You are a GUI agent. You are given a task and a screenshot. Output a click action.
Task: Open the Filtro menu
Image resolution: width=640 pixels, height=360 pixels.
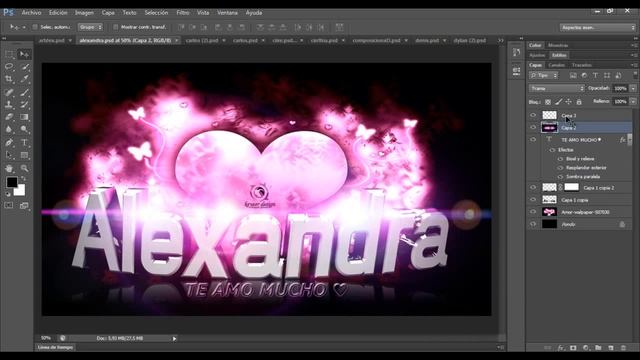183,13
